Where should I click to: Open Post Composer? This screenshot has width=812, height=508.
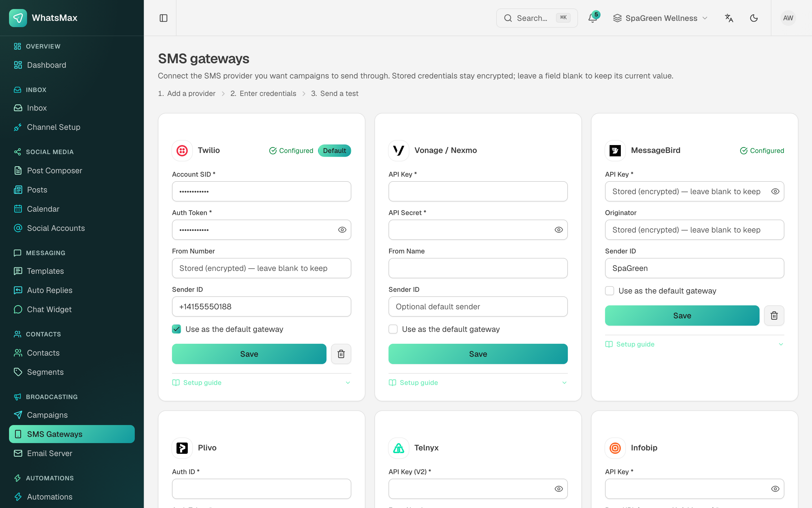[x=72, y=171]
